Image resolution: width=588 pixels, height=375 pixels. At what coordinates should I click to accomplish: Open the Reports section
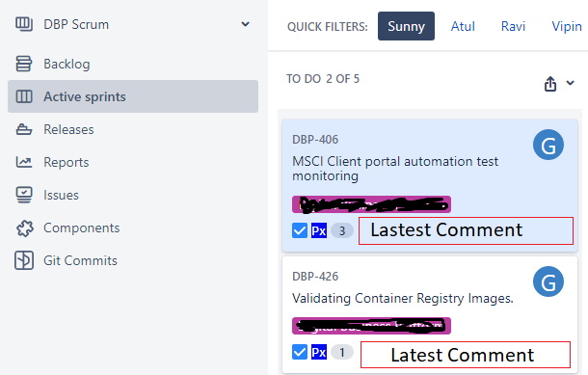(67, 162)
